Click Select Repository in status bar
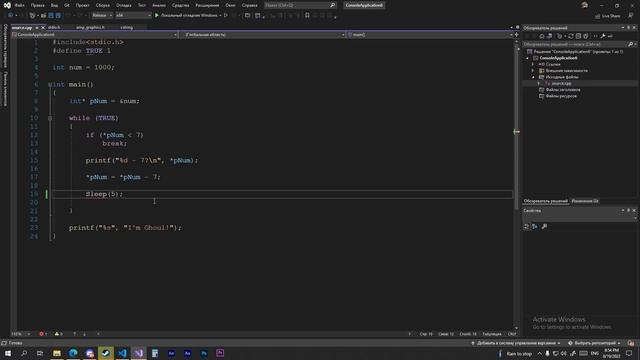Viewport: 640px width, 360px height. click(594, 343)
